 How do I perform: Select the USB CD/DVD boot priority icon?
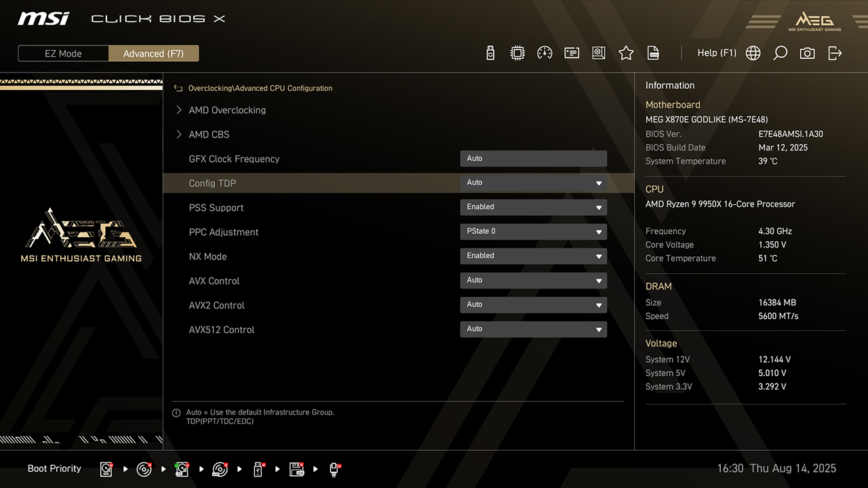(x=220, y=469)
